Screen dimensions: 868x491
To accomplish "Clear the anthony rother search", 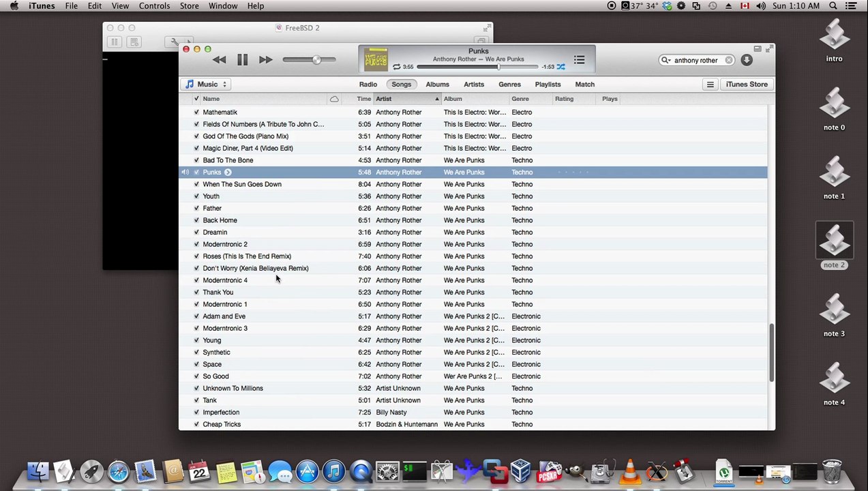I will pyautogui.click(x=728, y=60).
